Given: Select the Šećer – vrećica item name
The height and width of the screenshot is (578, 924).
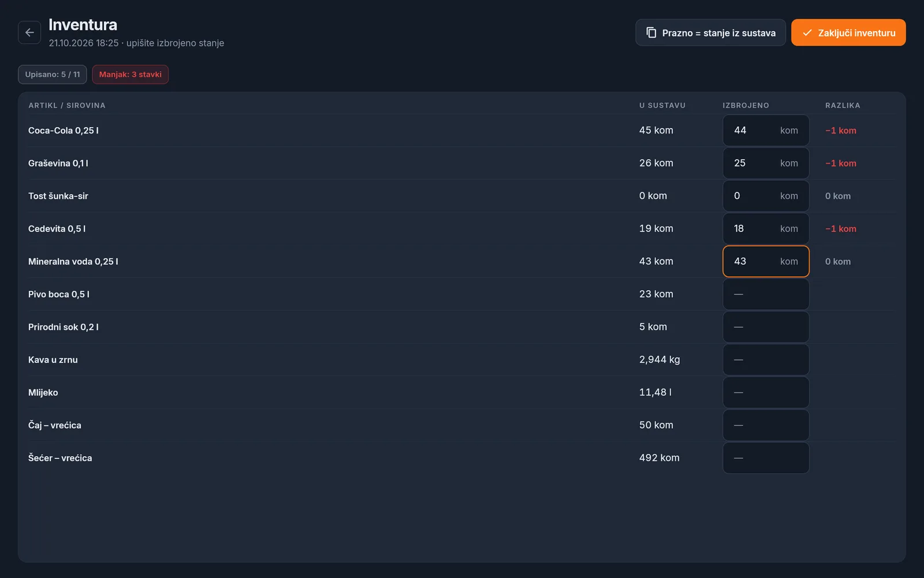Looking at the screenshot, I should pos(60,458).
